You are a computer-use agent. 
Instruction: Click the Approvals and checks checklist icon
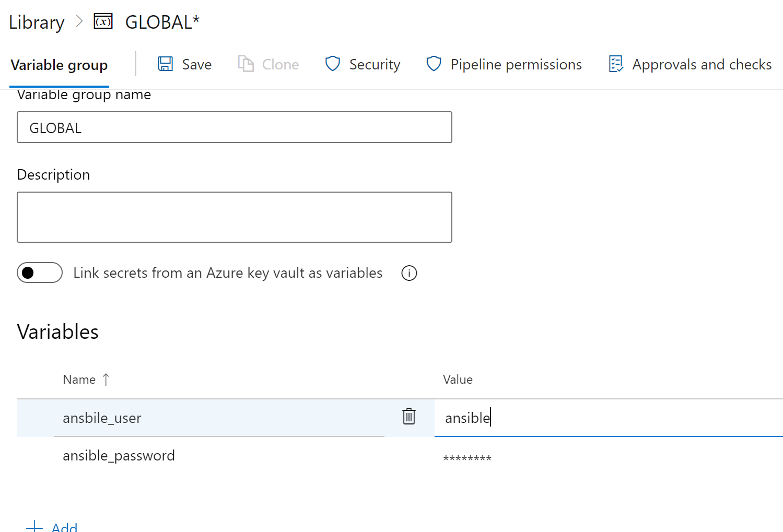point(616,64)
